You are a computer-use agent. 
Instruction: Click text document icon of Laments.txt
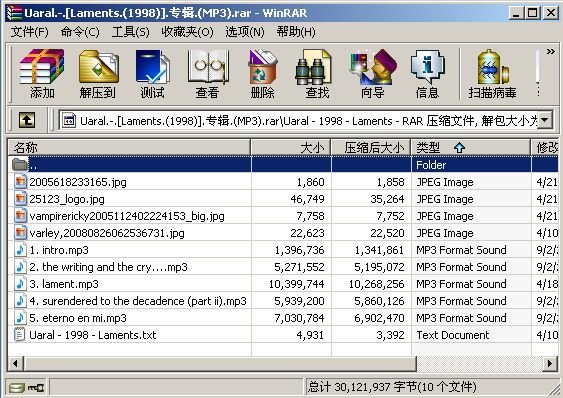(19, 334)
